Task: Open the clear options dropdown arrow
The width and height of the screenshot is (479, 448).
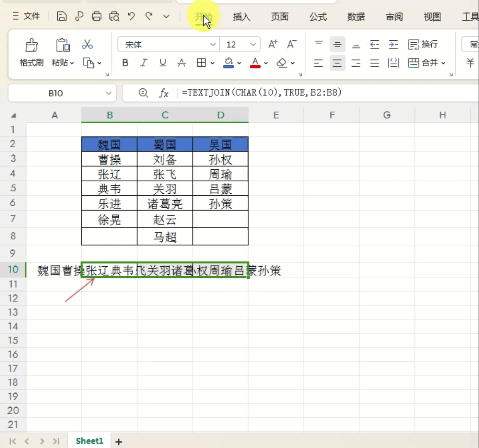Action: pyautogui.click(x=293, y=63)
